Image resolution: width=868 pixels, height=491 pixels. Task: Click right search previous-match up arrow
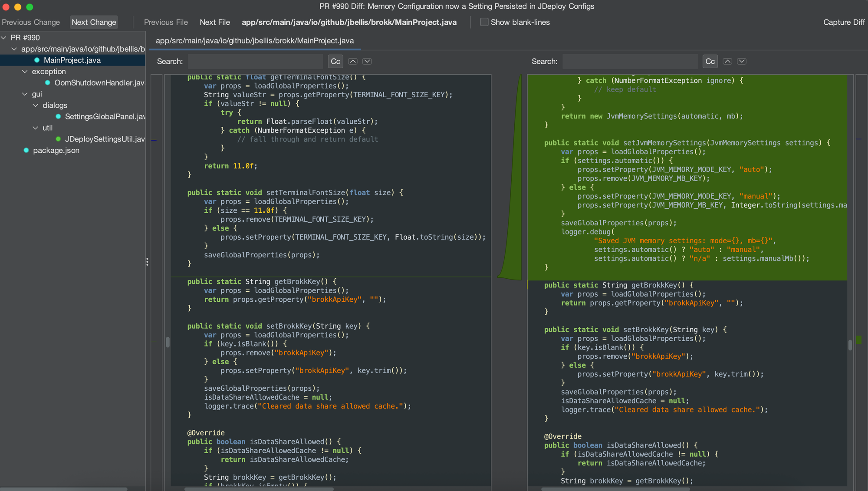[727, 61]
